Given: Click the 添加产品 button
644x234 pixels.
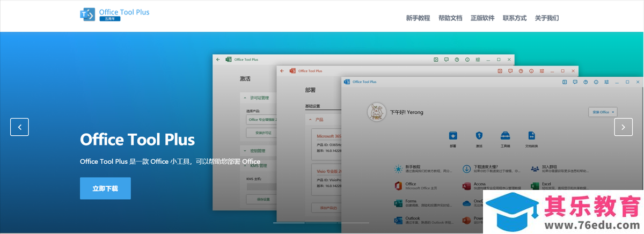Looking at the screenshot, I should tap(326, 208).
